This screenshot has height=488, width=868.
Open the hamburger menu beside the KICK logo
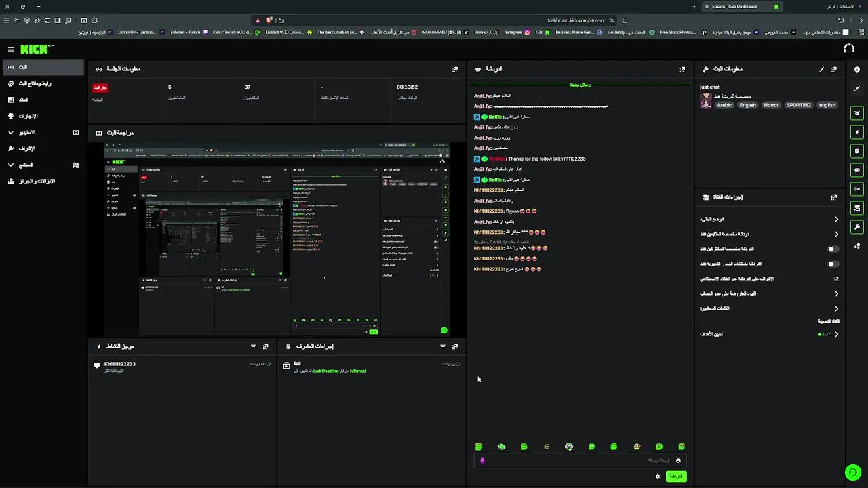coord(11,49)
